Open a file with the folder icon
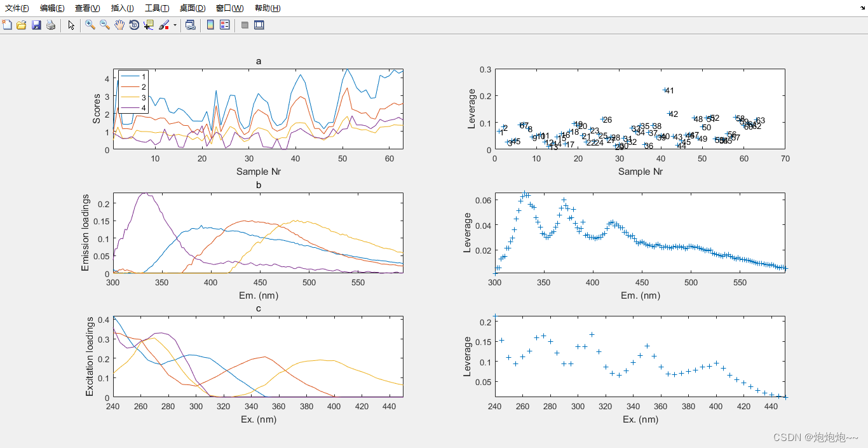Screen dimensions: 868x448 [21, 25]
